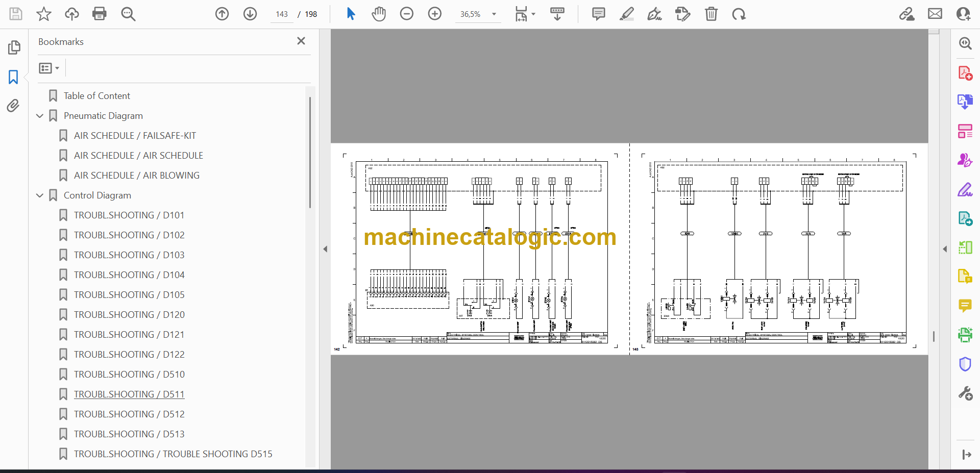Jump to TROUBL.SHOOTING / D513
The width and height of the screenshot is (980, 473).
129,434
